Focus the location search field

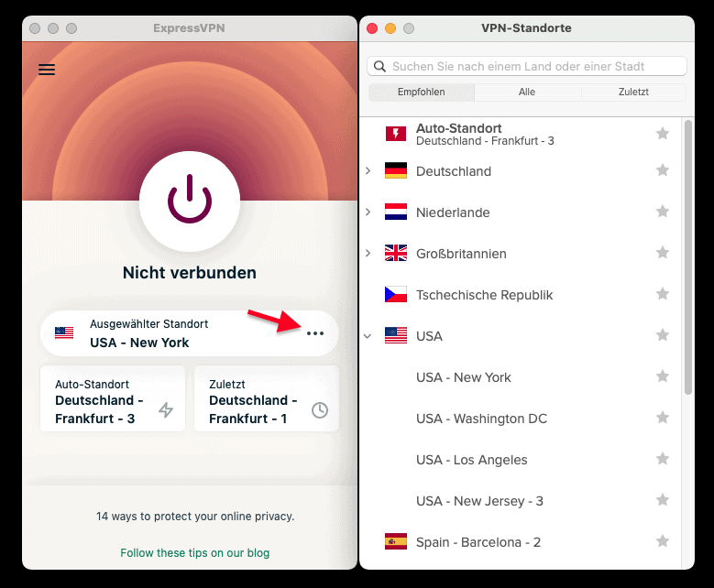click(527, 67)
